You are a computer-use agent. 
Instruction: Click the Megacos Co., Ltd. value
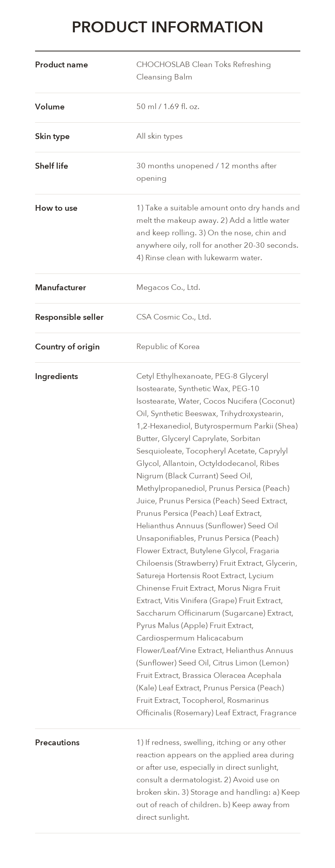(x=168, y=287)
